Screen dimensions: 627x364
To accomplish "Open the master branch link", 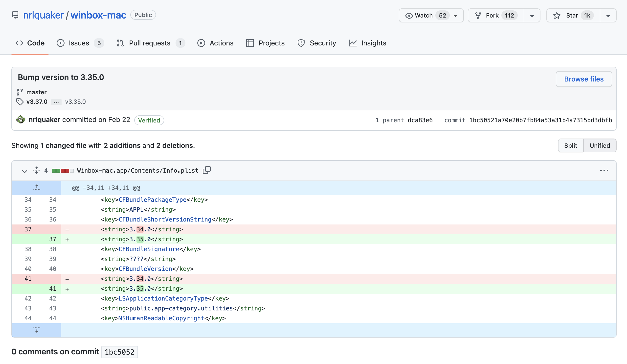I will point(36,92).
